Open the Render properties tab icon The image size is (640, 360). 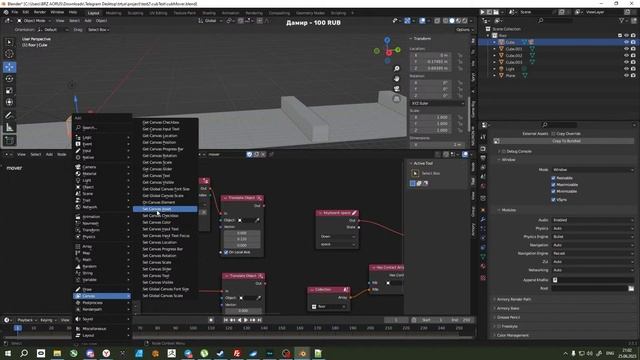coord(483,149)
